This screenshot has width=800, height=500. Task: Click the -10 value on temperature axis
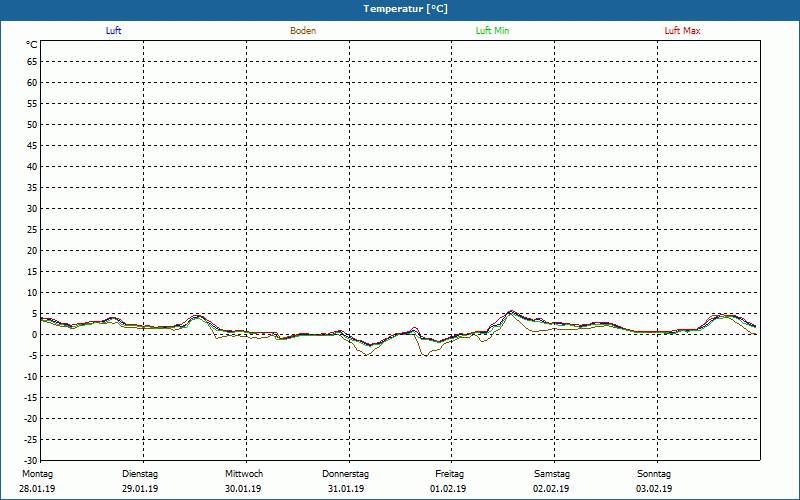[31, 377]
